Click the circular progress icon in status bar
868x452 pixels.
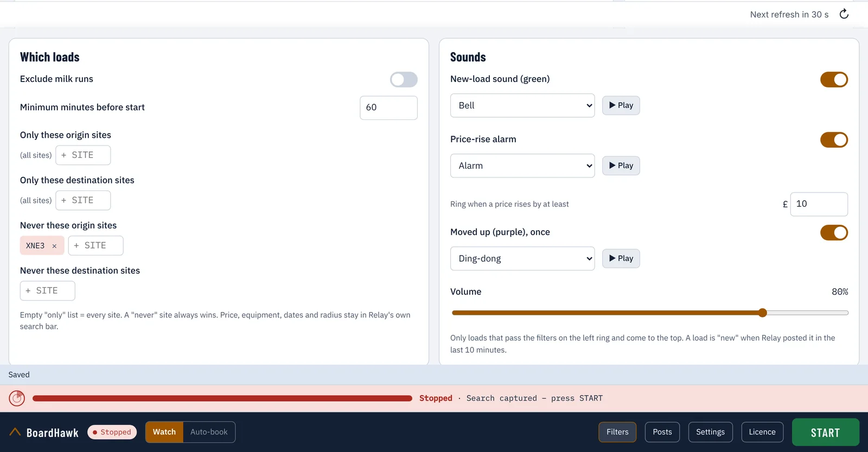(x=17, y=398)
